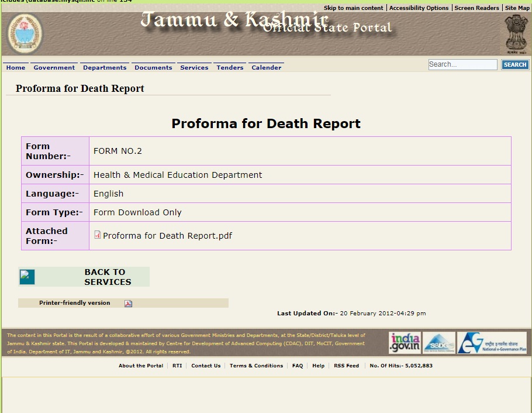This screenshot has height=413, width=532.
Task: Select the Calender tab
Action: point(266,67)
